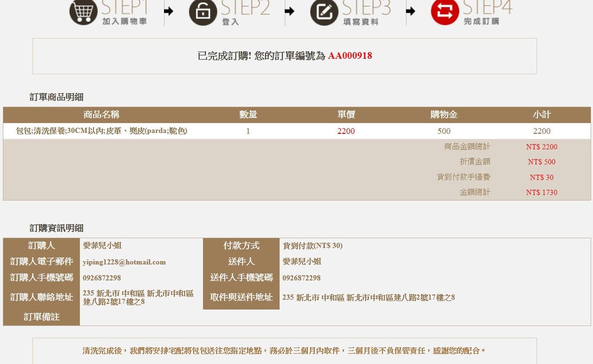Click the 填寫資料 step label
The image size is (593, 364).
tap(361, 22)
